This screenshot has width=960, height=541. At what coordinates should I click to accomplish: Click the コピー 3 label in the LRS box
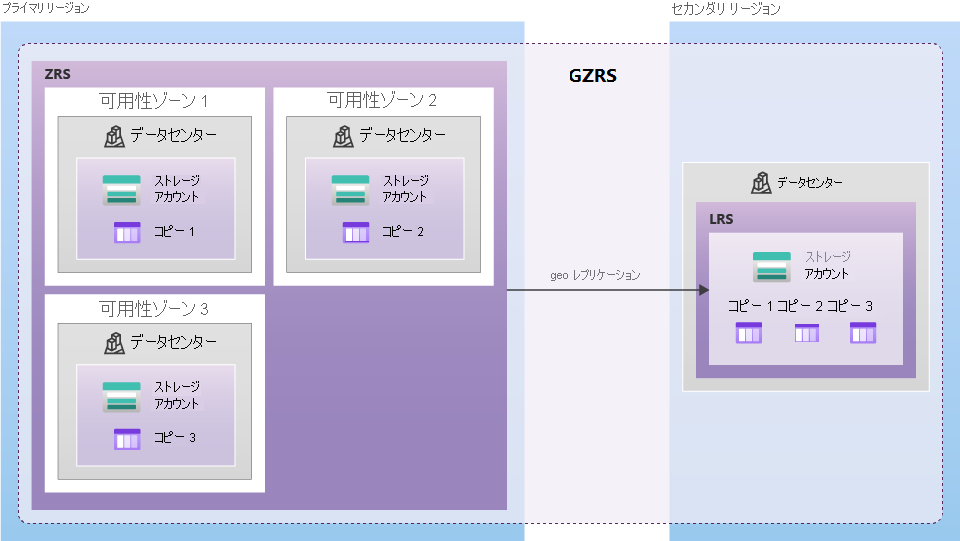[x=850, y=305]
